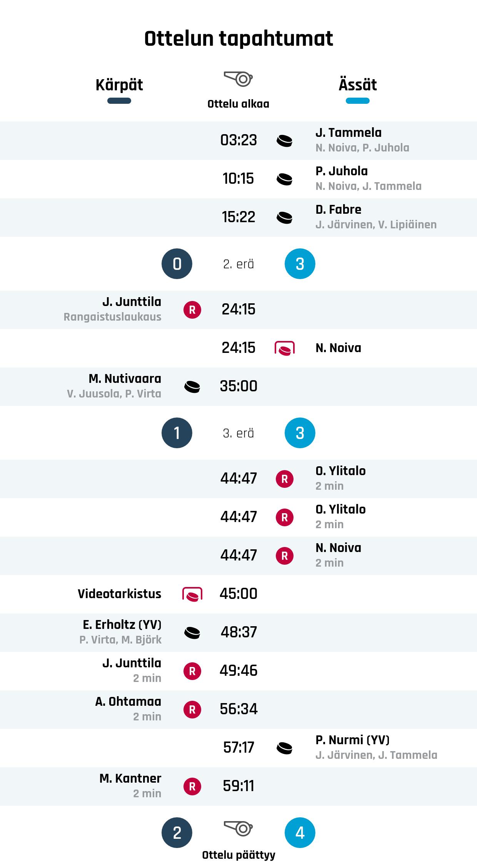Click the puck icon for P. Nurmi's goal
The image size is (477, 868).
click(x=284, y=748)
